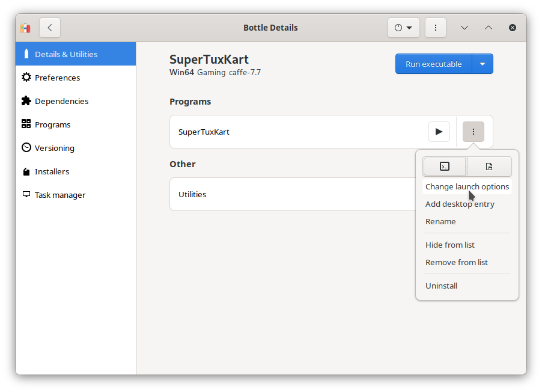Open the header three-dot main menu
This screenshot has width=542, height=392.
pyautogui.click(x=435, y=28)
